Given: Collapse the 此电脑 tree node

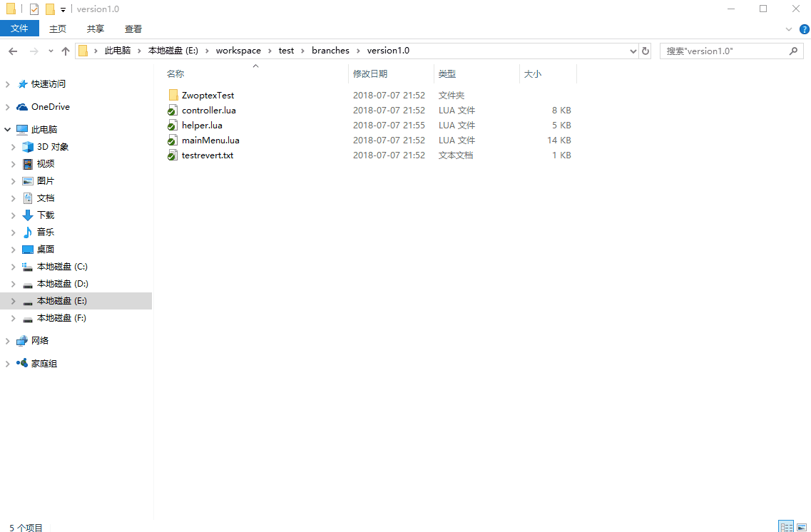Looking at the screenshot, I should [6, 129].
